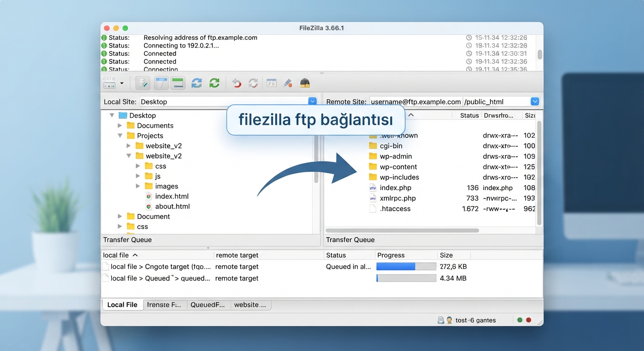
Task: Select the about.html file icon
Action: pyautogui.click(x=149, y=206)
